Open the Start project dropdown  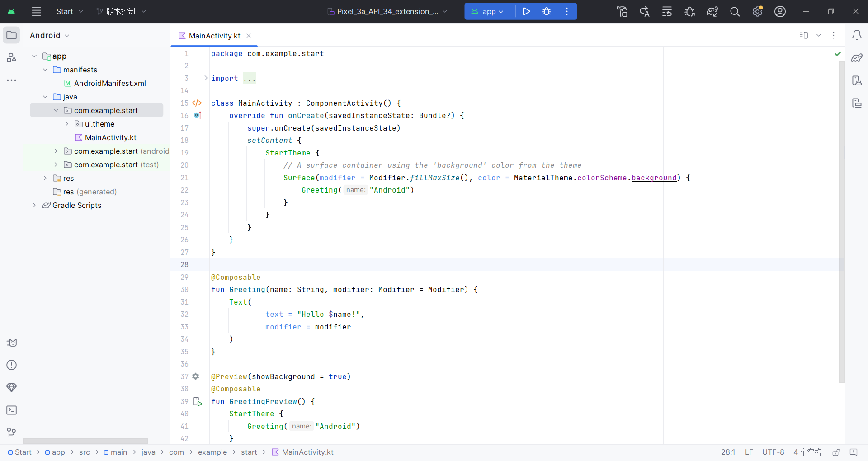pyautogui.click(x=70, y=12)
